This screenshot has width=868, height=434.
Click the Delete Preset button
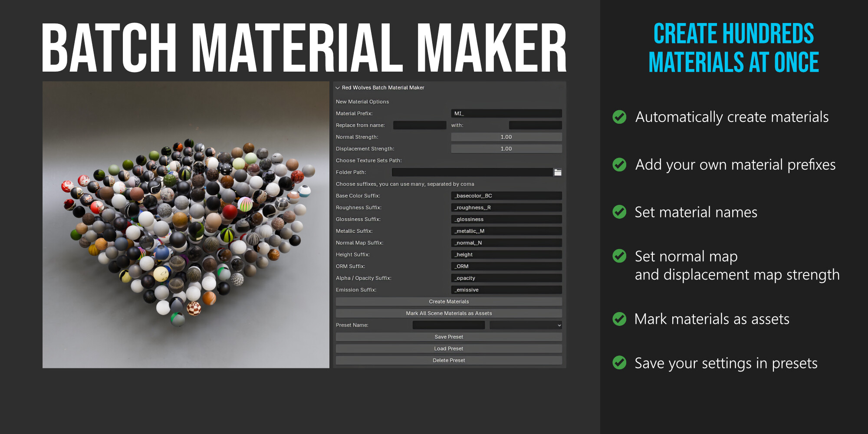click(x=449, y=360)
